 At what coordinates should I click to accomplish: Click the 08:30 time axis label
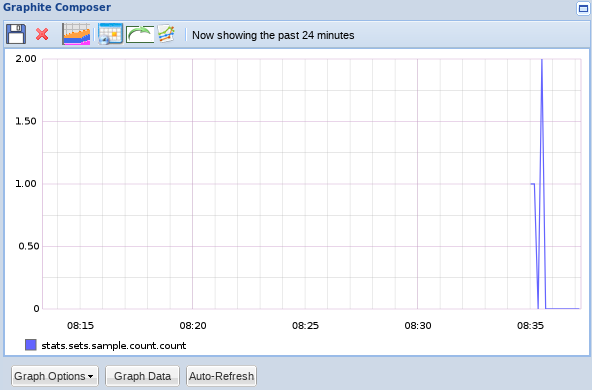(418, 325)
